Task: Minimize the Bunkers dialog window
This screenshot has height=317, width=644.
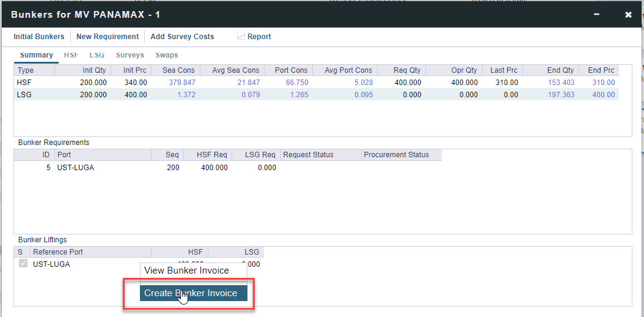Action: [x=596, y=14]
